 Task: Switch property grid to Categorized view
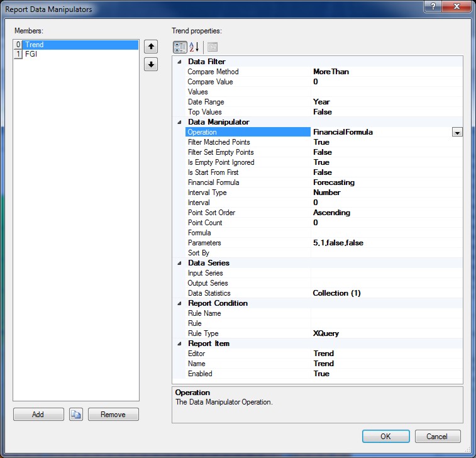tap(179, 47)
